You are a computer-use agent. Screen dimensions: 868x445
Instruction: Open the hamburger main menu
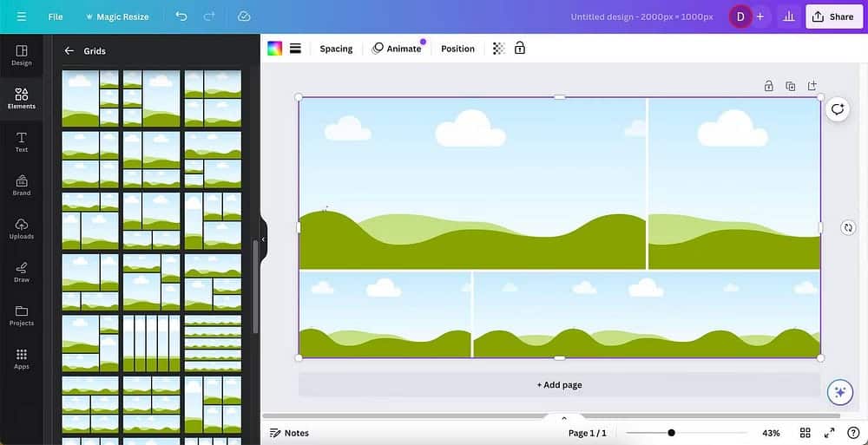click(22, 16)
